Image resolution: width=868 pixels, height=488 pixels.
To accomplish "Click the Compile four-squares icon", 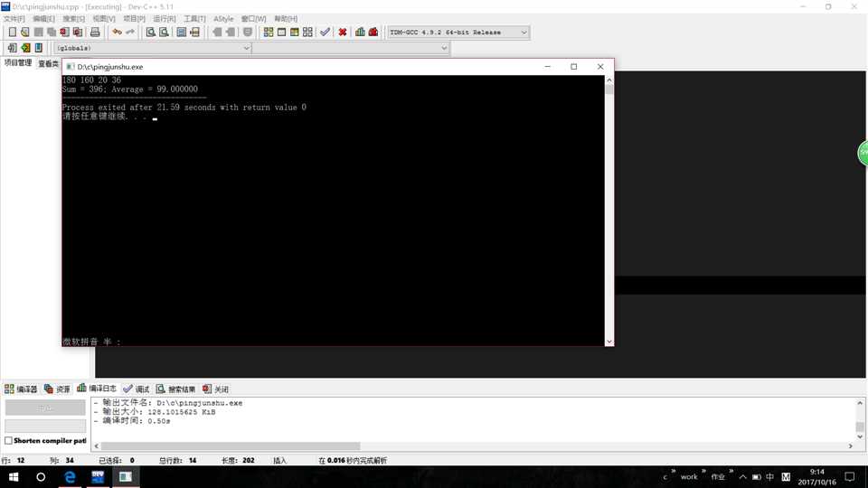I will (x=269, y=33).
